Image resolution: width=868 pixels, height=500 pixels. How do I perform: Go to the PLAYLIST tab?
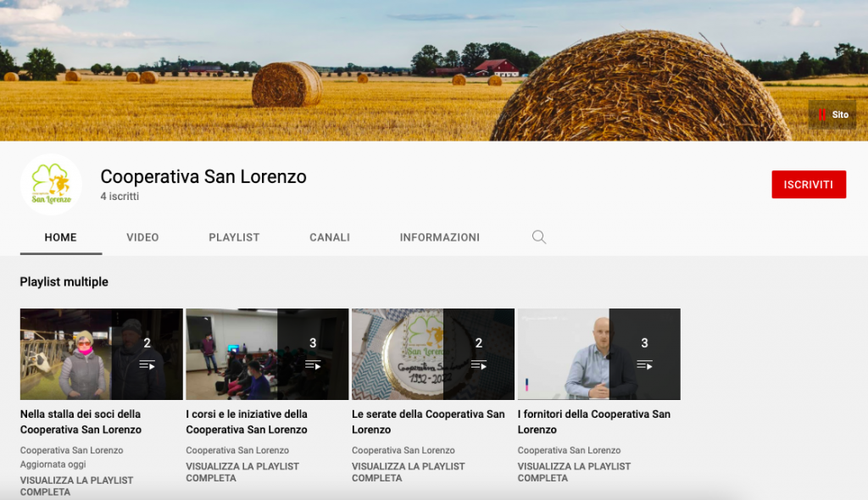(234, 237)
